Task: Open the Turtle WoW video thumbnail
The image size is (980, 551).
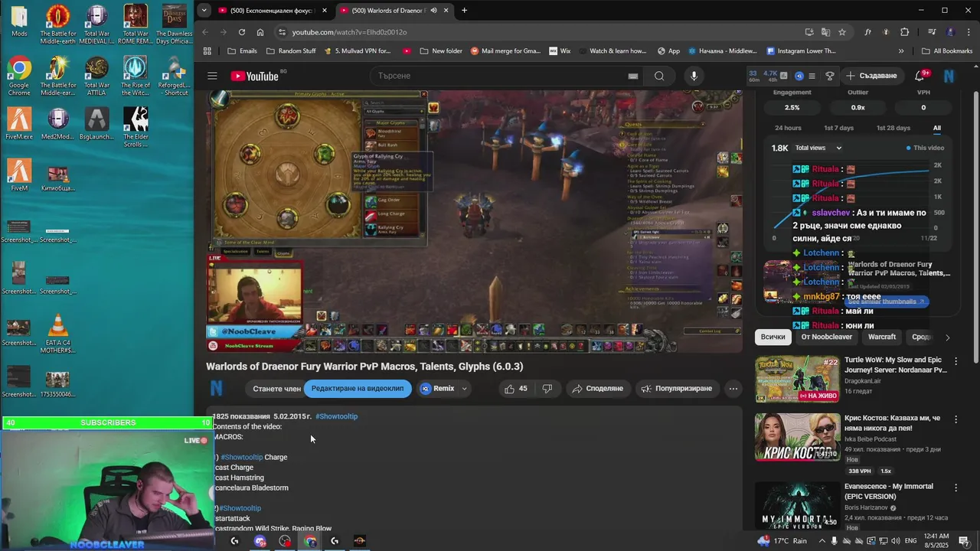Action: click(x=797, y=379)
